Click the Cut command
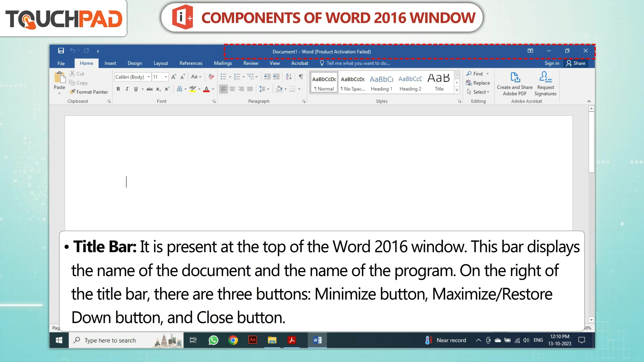Image resolution: width=644 pixels, height=362 pixels. click(x=77, y=74)
